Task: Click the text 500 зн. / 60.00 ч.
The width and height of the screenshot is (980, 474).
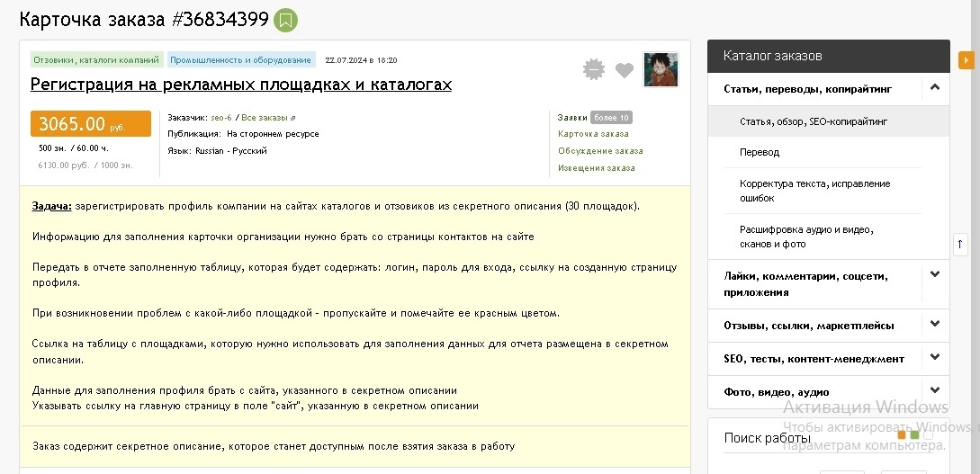Action: (73, 148)
